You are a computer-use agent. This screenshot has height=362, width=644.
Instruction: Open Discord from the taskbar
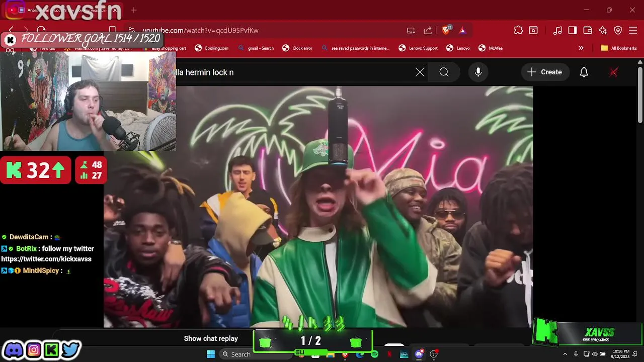pyautogui.click(x=419, y=354)
